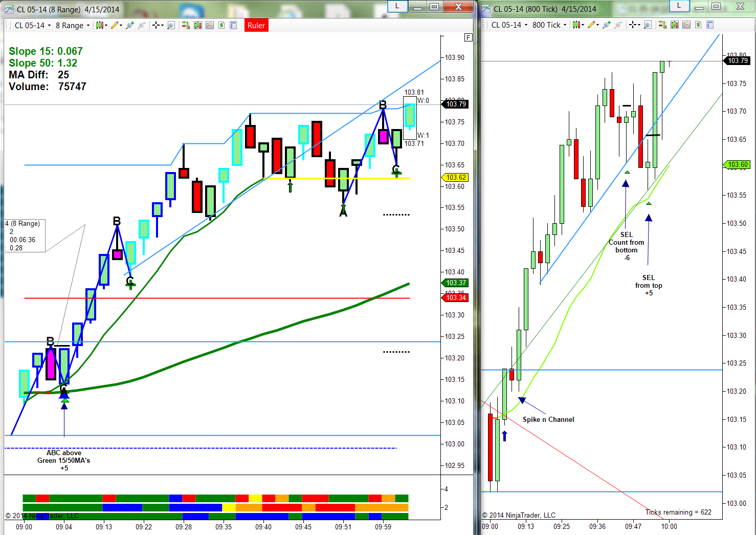The image size is (756, 535).
Task: Select the 'Slope 15: 0.067' text
Action: pyautogui.click(x=46, y=51)
